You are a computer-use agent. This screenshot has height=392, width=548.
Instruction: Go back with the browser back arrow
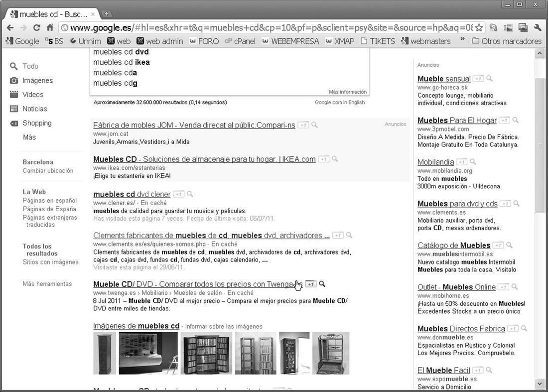pos(10,27)
